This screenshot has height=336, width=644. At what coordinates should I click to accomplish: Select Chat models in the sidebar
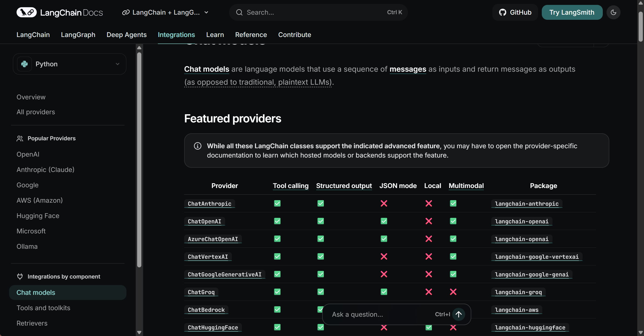68,292
